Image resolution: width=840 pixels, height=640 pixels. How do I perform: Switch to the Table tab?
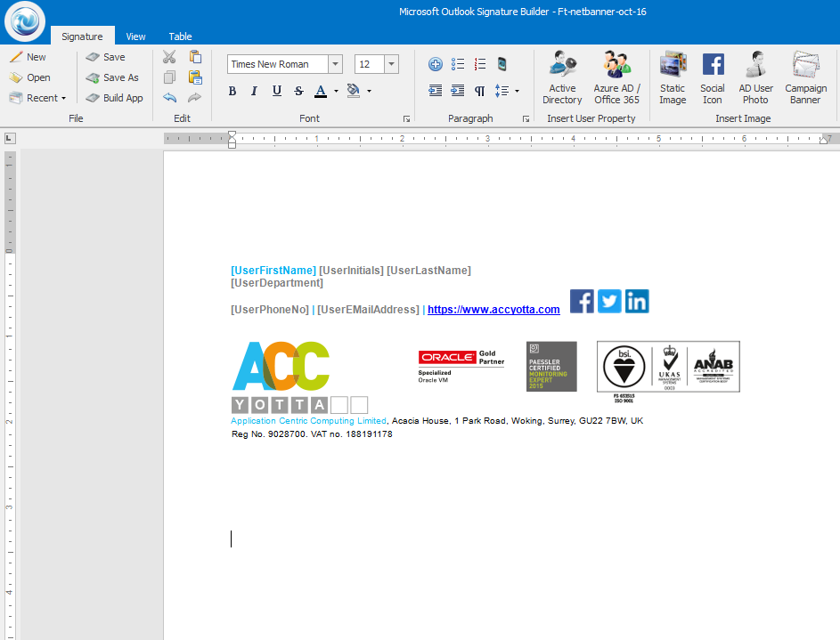(x=180, y=36)
